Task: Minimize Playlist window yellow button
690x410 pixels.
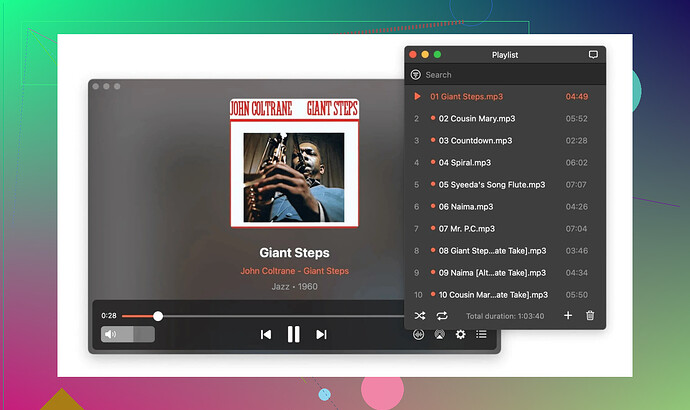Action: click(425, 55)
